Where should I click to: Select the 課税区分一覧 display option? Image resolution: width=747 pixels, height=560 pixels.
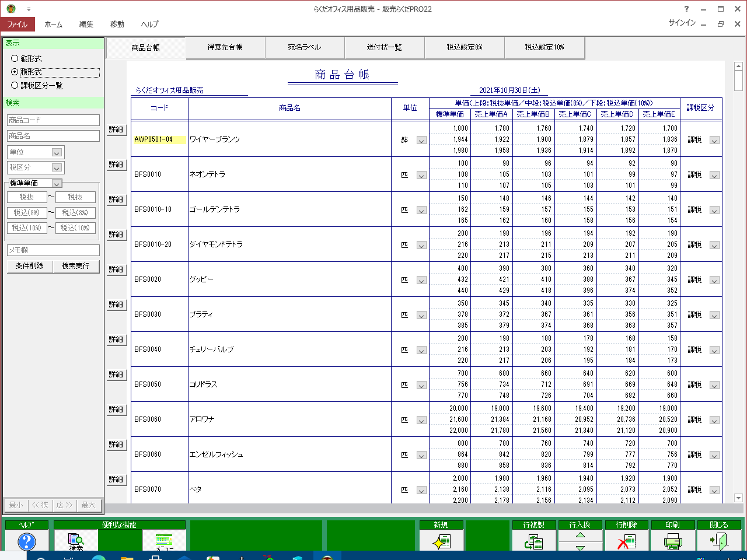(37, 85)
